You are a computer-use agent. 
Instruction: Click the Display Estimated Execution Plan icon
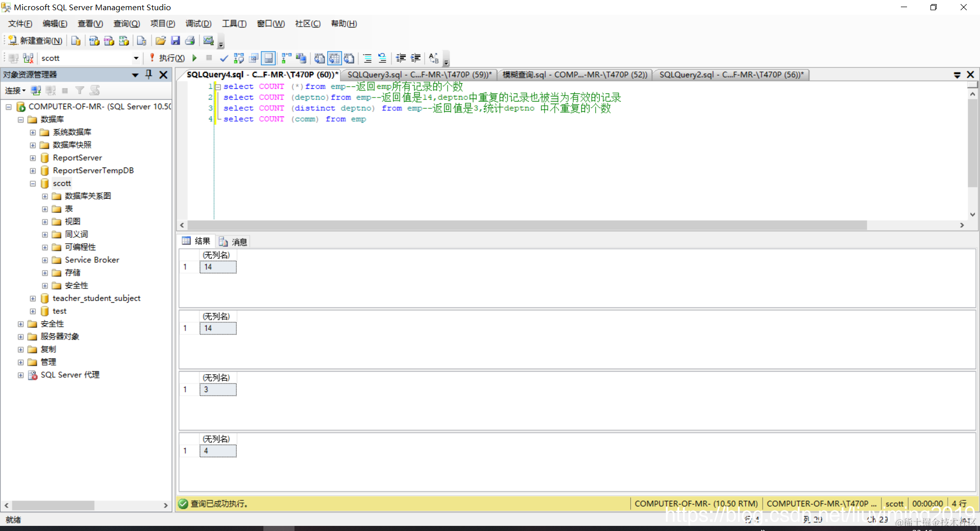pyautogui.click(x=239, y=58)
